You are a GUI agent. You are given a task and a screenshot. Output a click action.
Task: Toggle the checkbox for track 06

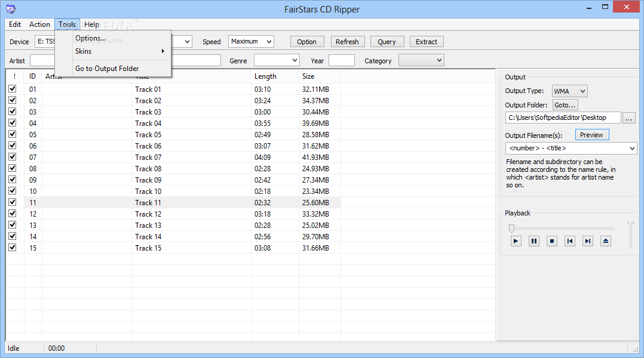(x=13, y=146)
